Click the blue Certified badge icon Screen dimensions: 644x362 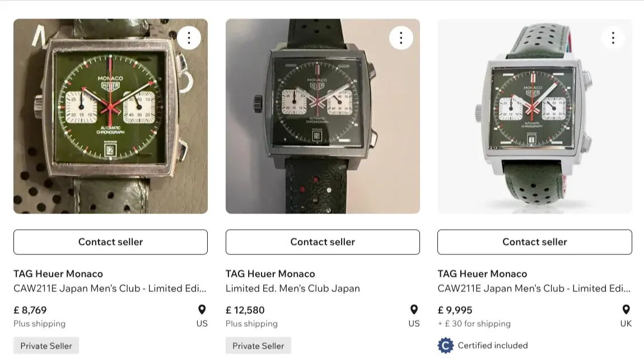click(445, 345)
